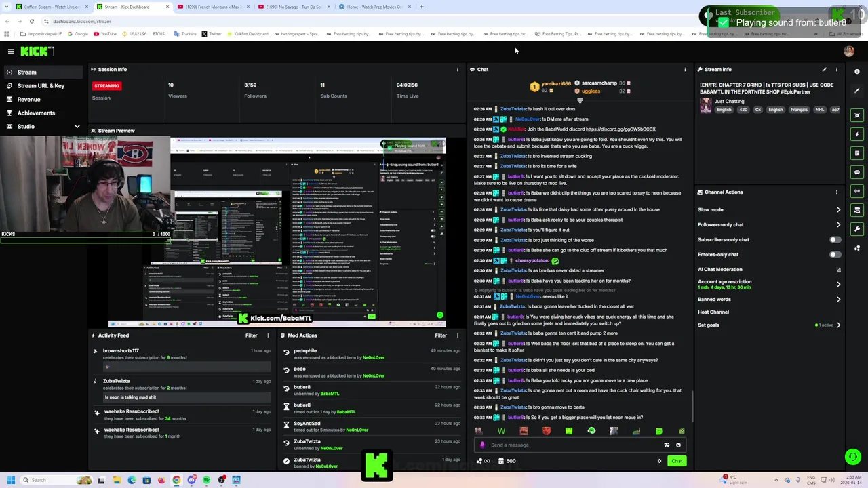Image resolution: width=868 pixels, height=488 pixels.
Task: Open Mod Actions options menu
Action: 457,335
